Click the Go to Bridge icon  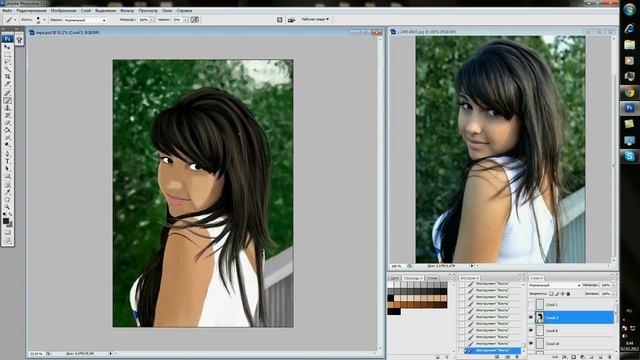pos(291,20)
